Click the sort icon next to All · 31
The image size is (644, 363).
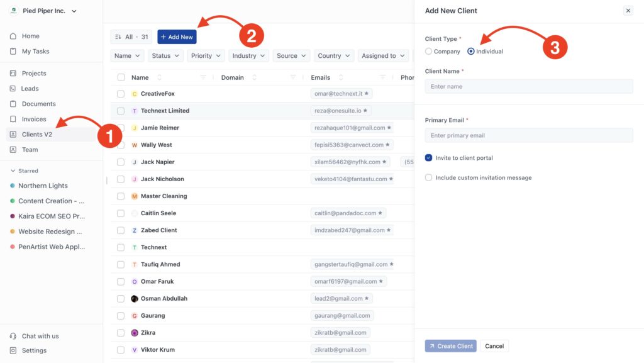pyautogui.click(x=117, y=36)
